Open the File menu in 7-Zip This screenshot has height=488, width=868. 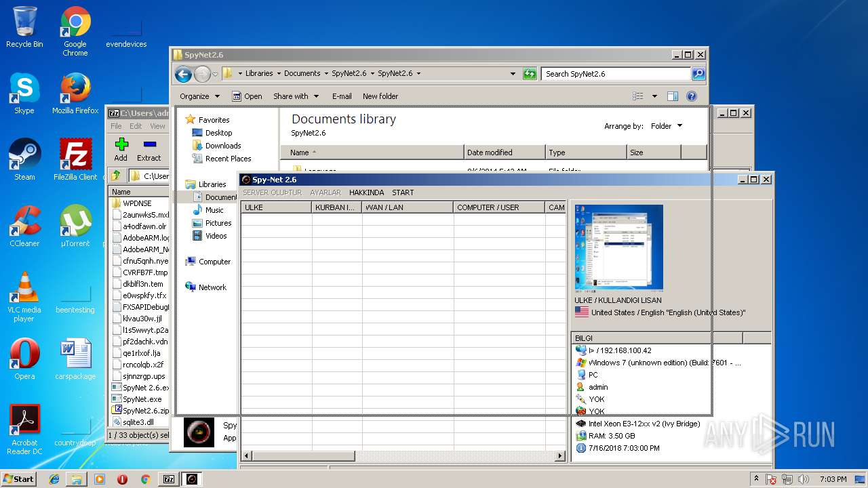coord(116,126)
